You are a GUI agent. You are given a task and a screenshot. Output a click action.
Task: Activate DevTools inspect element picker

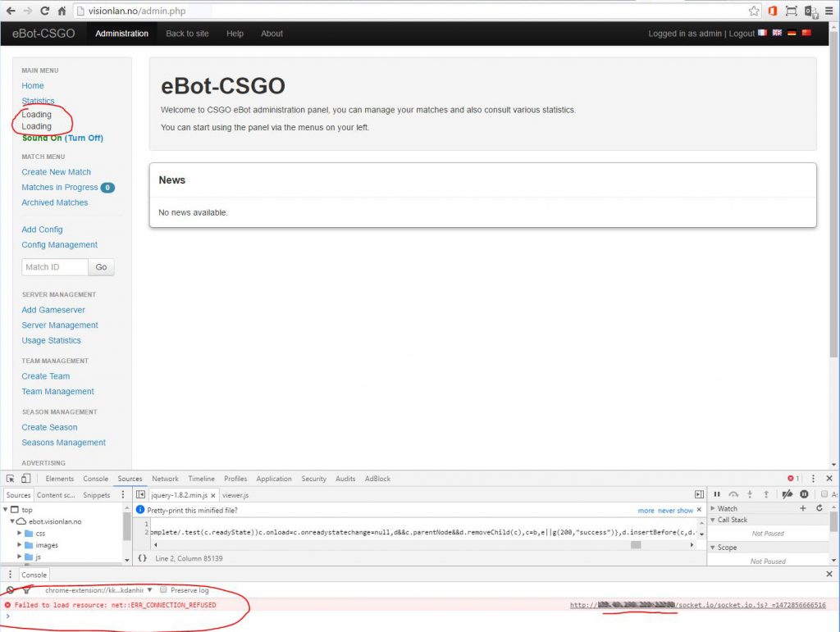(x=10, y=479)
